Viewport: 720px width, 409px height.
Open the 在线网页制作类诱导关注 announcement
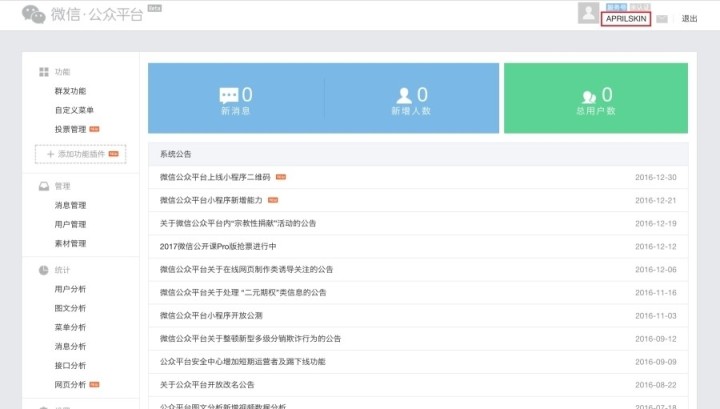(x=246, y=269)
